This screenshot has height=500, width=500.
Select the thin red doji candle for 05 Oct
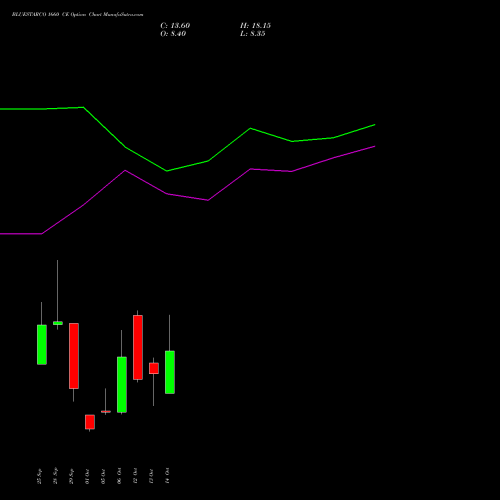pyautogui.click(x=106, y=412)
